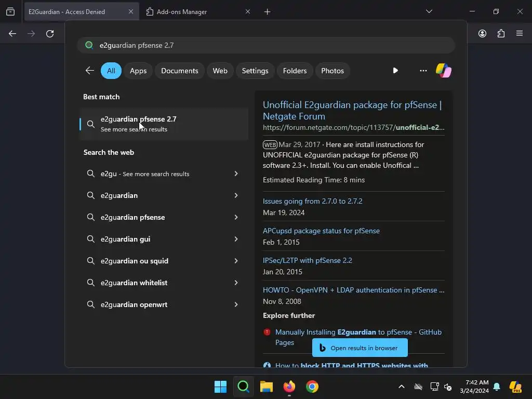Go back using the search panel arrow
Screen dimensions: 532x399
click(x=90, y=71)
